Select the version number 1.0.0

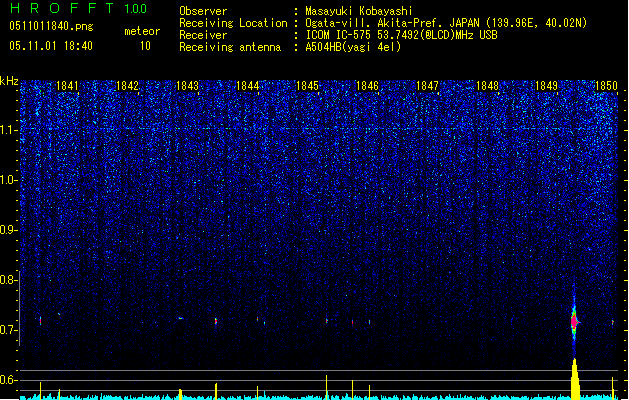(x=136, y=9)
